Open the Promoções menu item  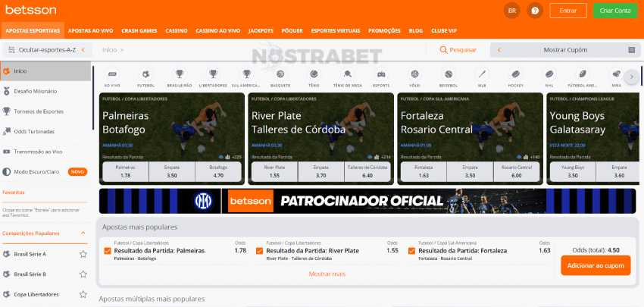pyautogui.click(x=384, y=31)
